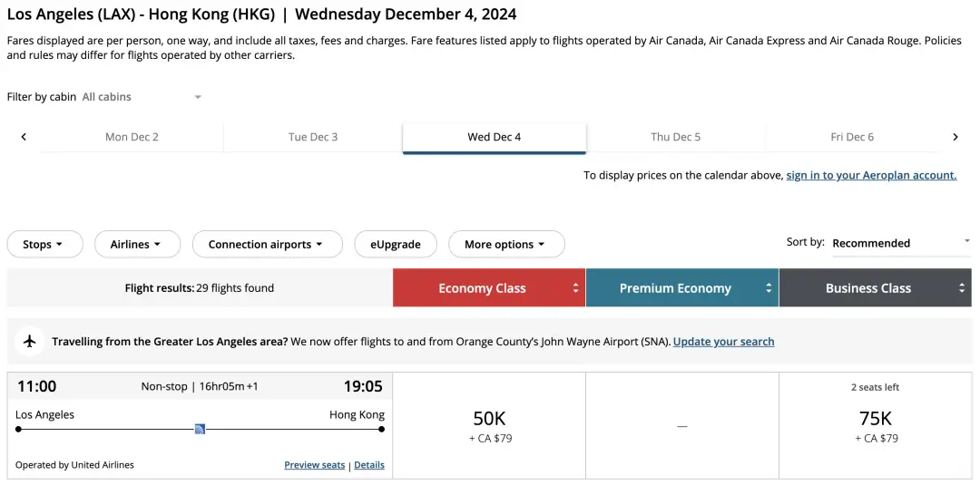Expand the Connection airports filter

(267, 244)
